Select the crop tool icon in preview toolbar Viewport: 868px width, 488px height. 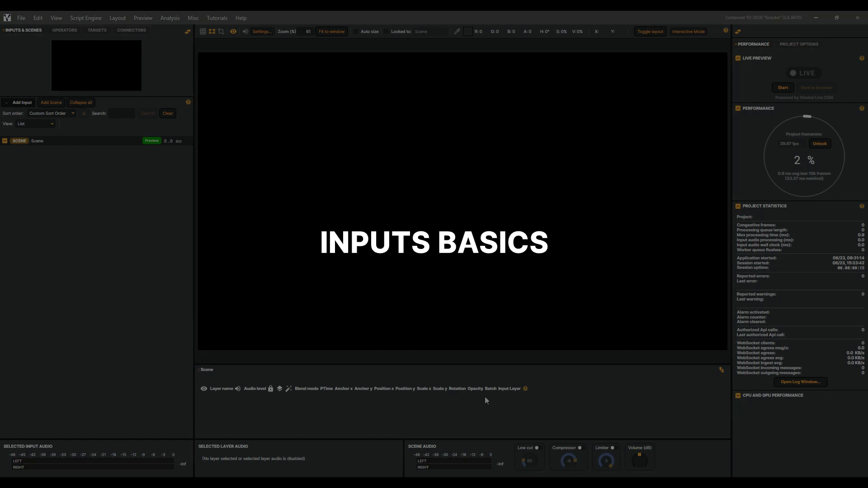[221, 32]
